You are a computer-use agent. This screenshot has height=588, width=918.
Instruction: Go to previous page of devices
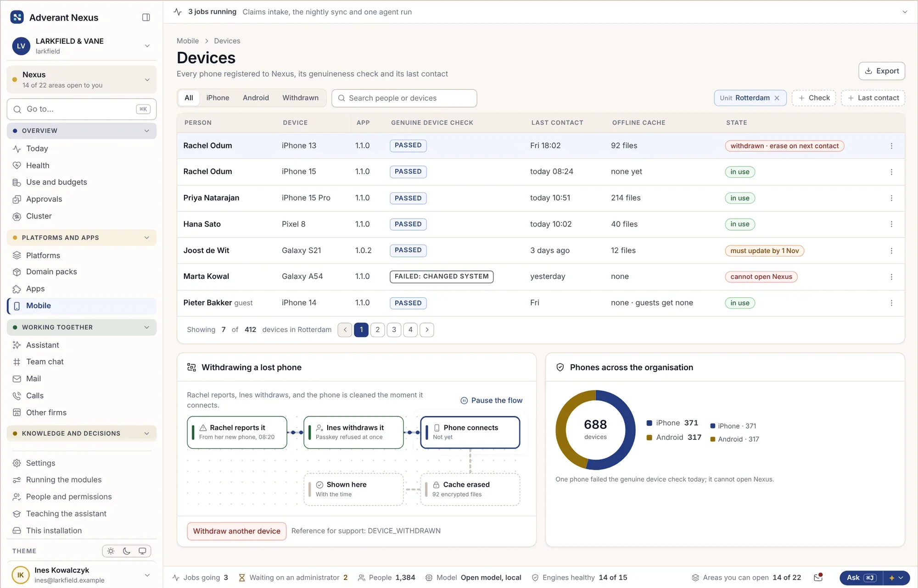click(x=345, y=330)
